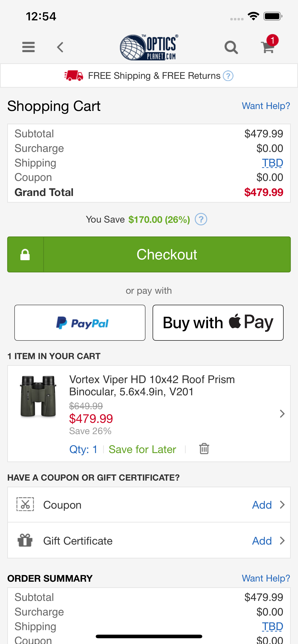298x644 pixels.
Task: Pay with the PayPal button
Action: 80,322
